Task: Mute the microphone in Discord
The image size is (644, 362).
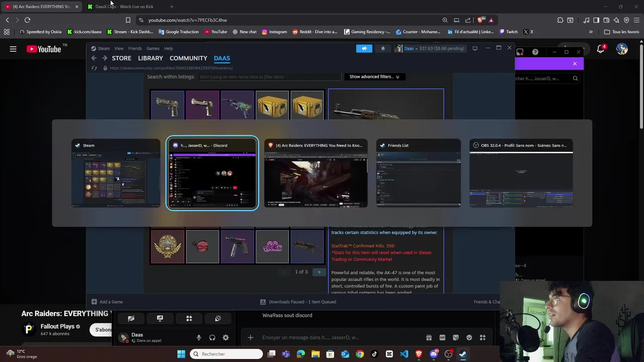Action: pos(199,338)
